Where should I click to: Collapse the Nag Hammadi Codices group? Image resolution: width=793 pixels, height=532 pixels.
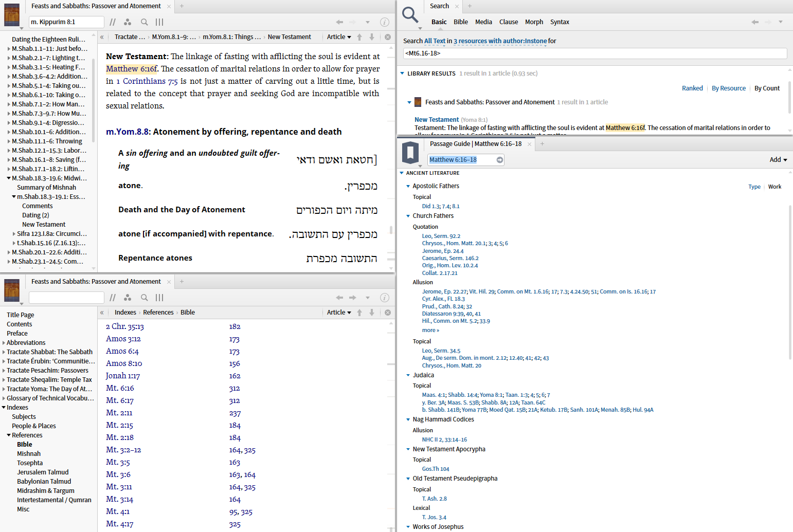(408, 419)
